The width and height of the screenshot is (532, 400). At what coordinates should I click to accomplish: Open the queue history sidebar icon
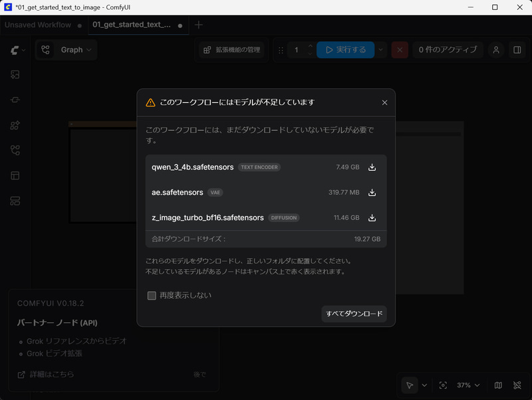click(x=13, y=74)
